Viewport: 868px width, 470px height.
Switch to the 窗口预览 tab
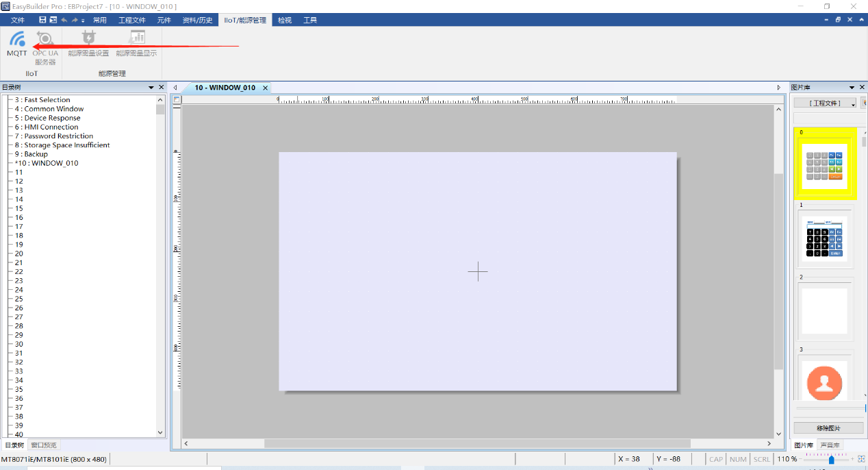click(x=44, y=445)
